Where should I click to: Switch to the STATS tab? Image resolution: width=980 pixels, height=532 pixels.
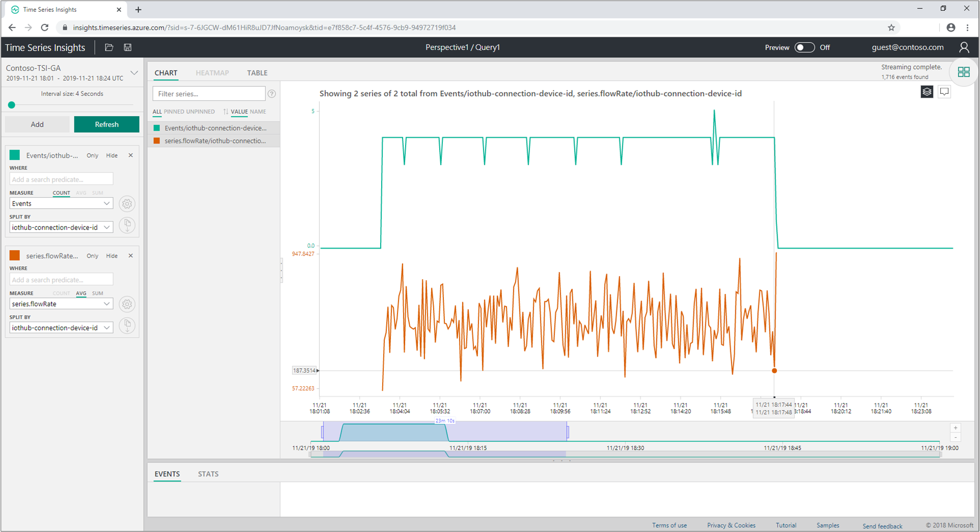point(208,474)
